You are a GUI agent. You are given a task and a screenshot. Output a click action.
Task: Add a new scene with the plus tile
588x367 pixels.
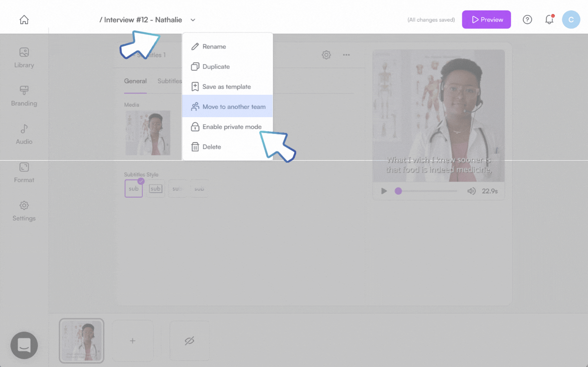[x=133, y=341]
